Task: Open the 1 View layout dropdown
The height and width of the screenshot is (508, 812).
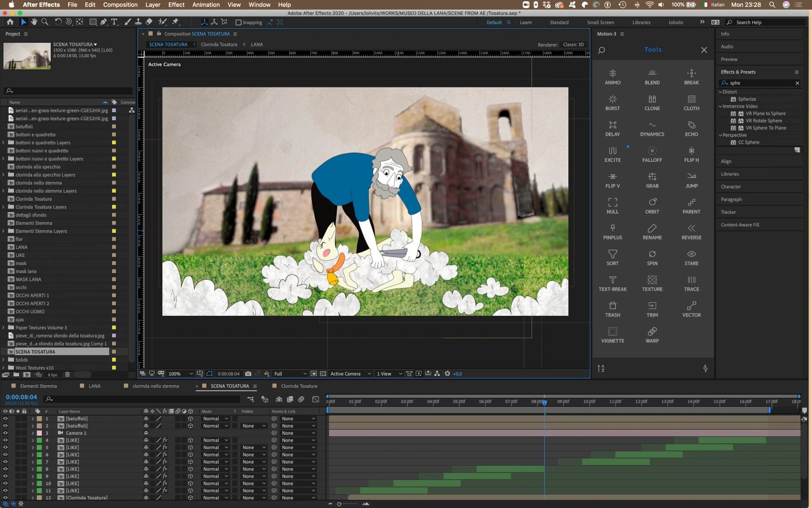Action: (x=389, y=373)
